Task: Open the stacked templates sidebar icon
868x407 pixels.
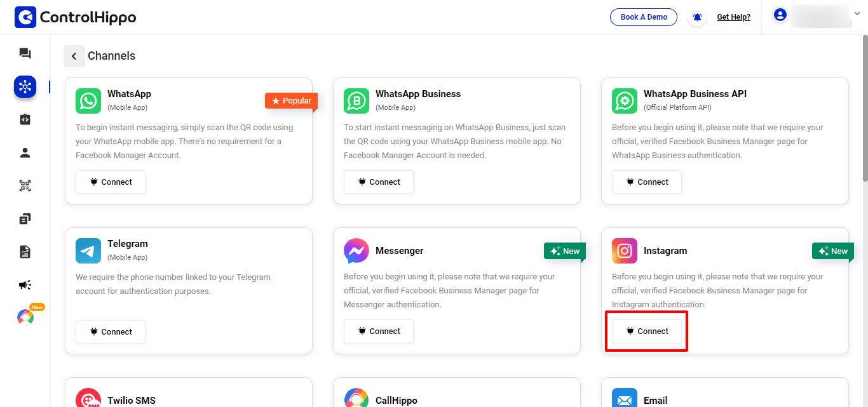Action: (25, 218)
